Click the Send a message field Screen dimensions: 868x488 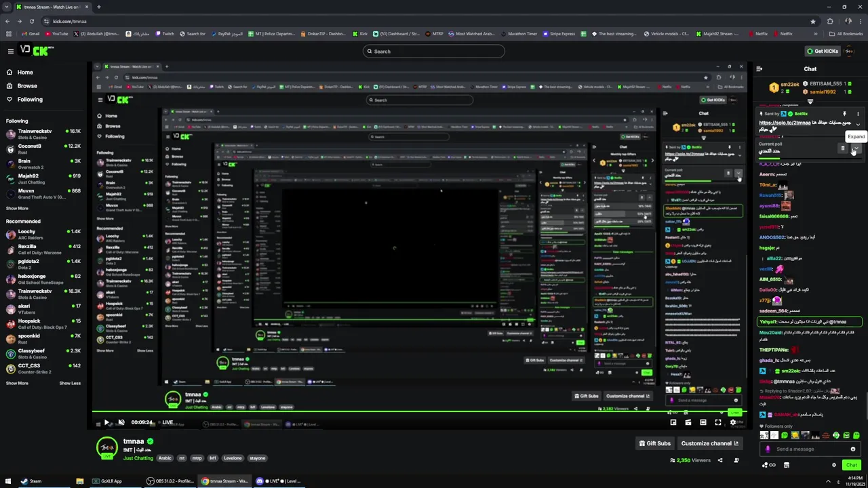[810, 449]
